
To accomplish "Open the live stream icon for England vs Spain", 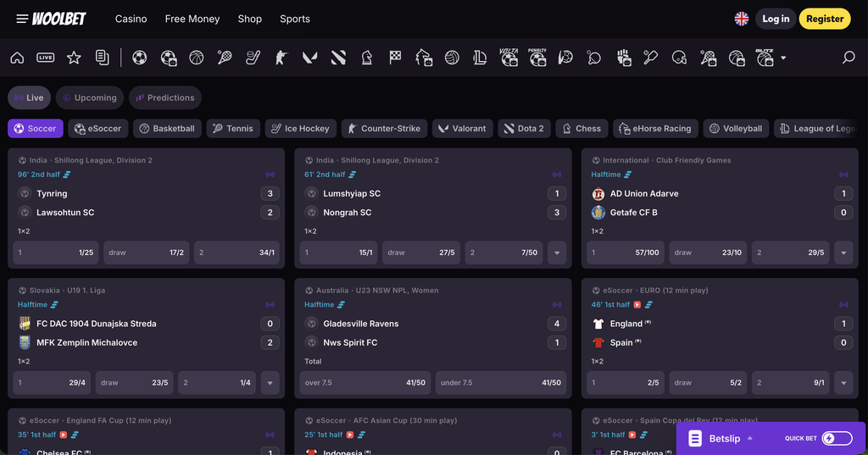I will point(637,304).
